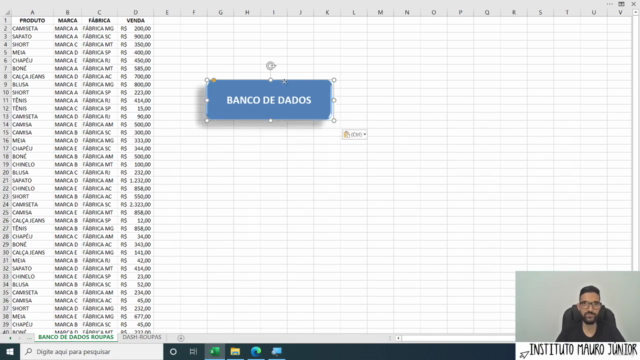This screenshot has height=360, width=640.
Task: Click the PRODUTO header cell
Action: pos(33,20)
